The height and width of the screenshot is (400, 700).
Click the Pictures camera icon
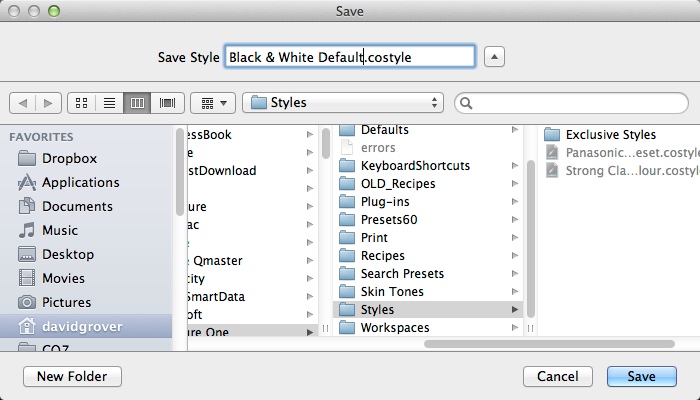pyautogui.click(x=27, y=302)
